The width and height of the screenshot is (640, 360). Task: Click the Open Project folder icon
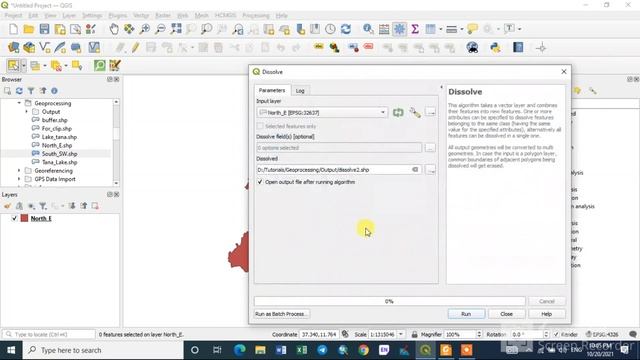point(29,29)
